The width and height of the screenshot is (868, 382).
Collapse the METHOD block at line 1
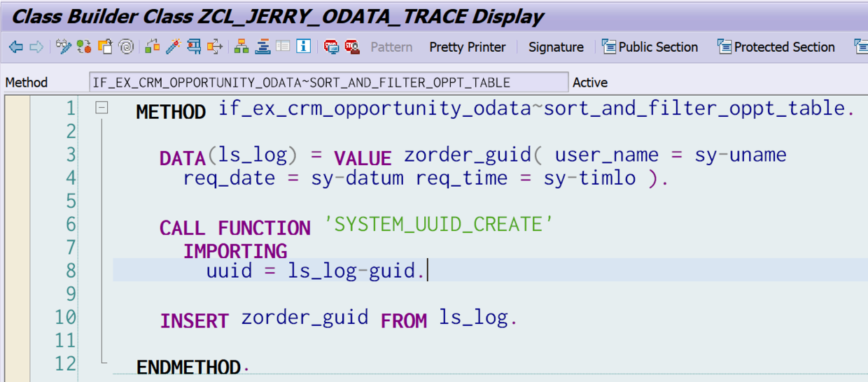click(103, 108)
